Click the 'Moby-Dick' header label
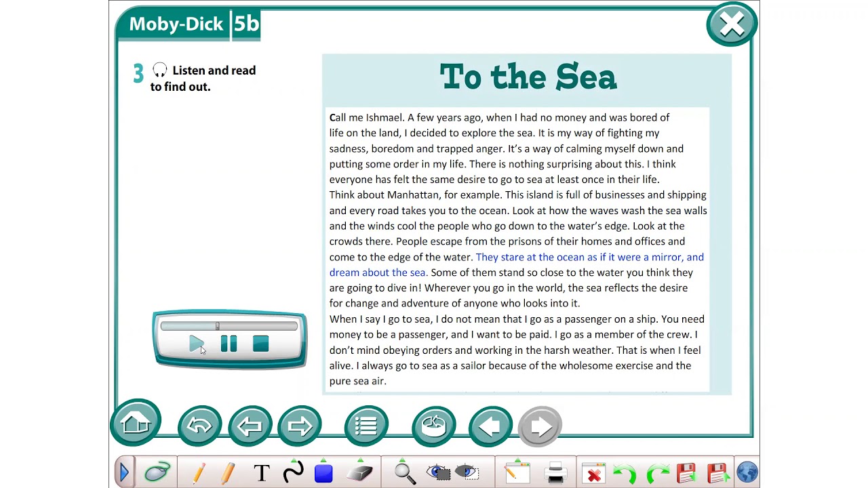868x488 pixels. coord(176,24)
